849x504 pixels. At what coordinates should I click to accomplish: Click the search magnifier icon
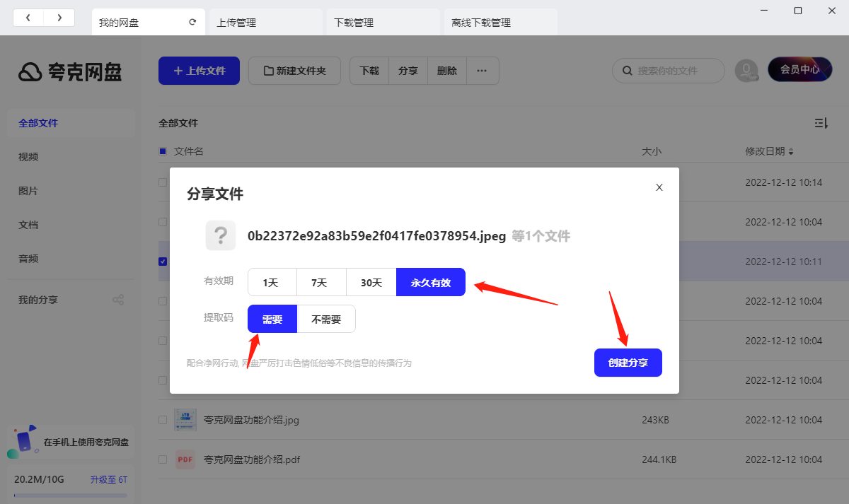pos(627,71)
